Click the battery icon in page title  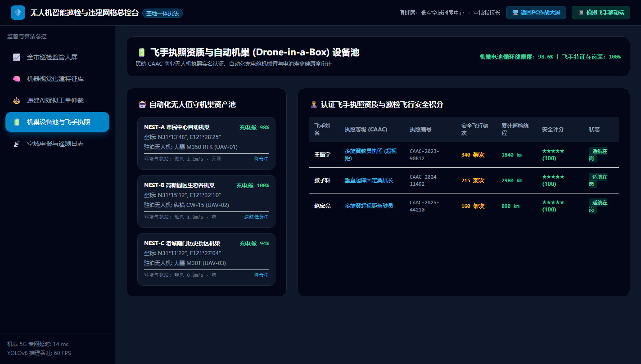click(x=142, y=52)
